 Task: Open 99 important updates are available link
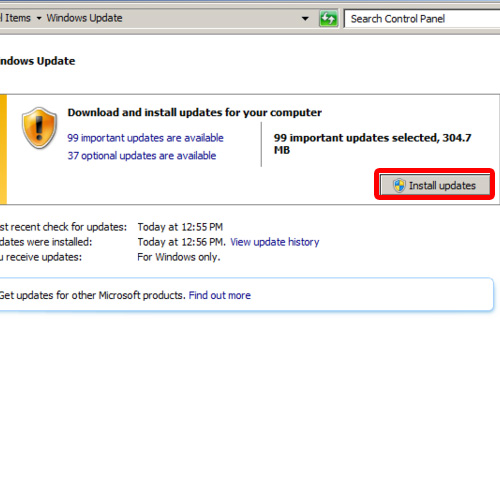point(145,138)
